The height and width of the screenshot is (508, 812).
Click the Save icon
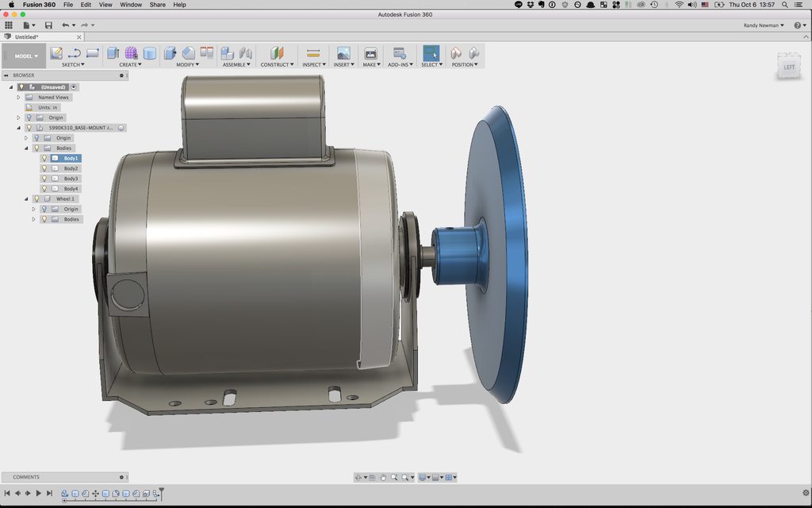(x=48, y=25)
